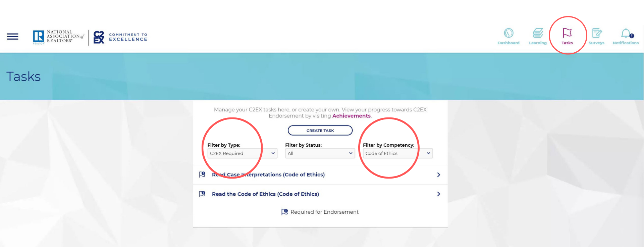Follow the Achievements link
This screenshot has width=644, height=247.
(x=352, y=116)
